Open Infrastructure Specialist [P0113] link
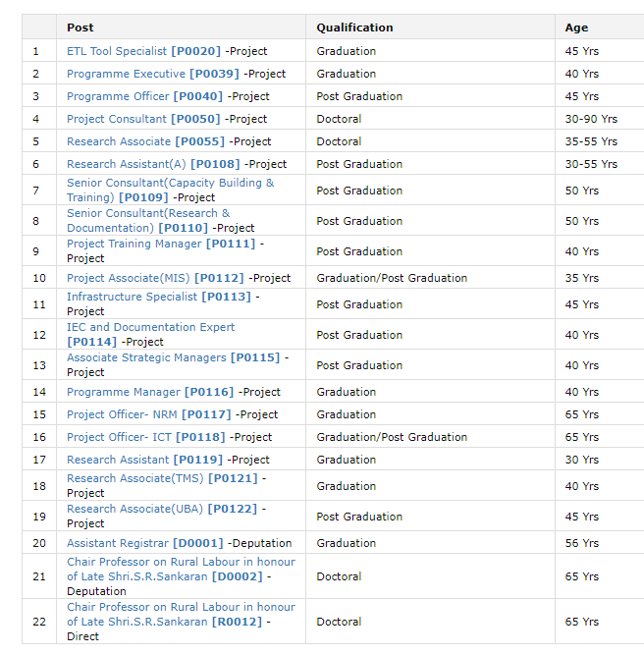This screenshot has width=644, height=655. pyautogui.click(x=159, y=297)
